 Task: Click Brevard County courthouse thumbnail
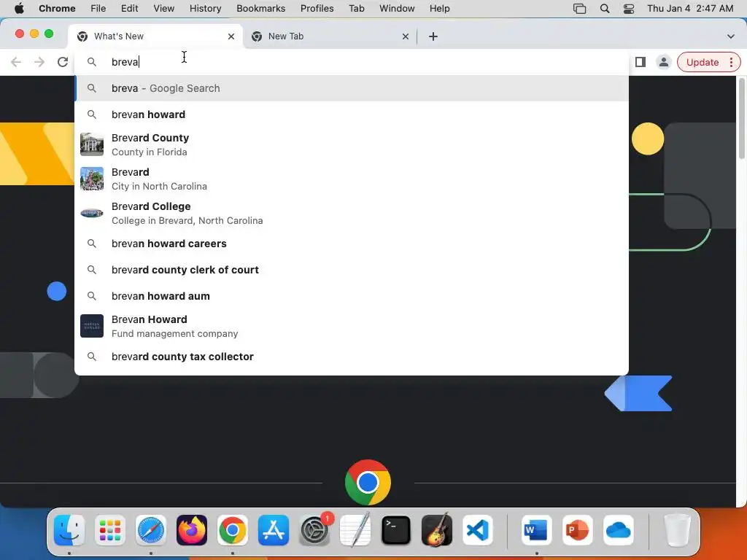click(92, 144)
